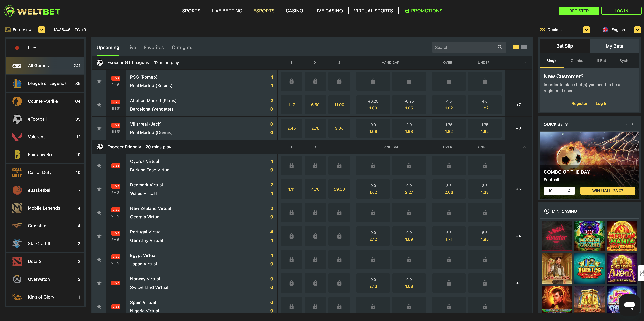Favorite the Denmark Virtual match
644x321 pixels.
[x=99, y=189]
